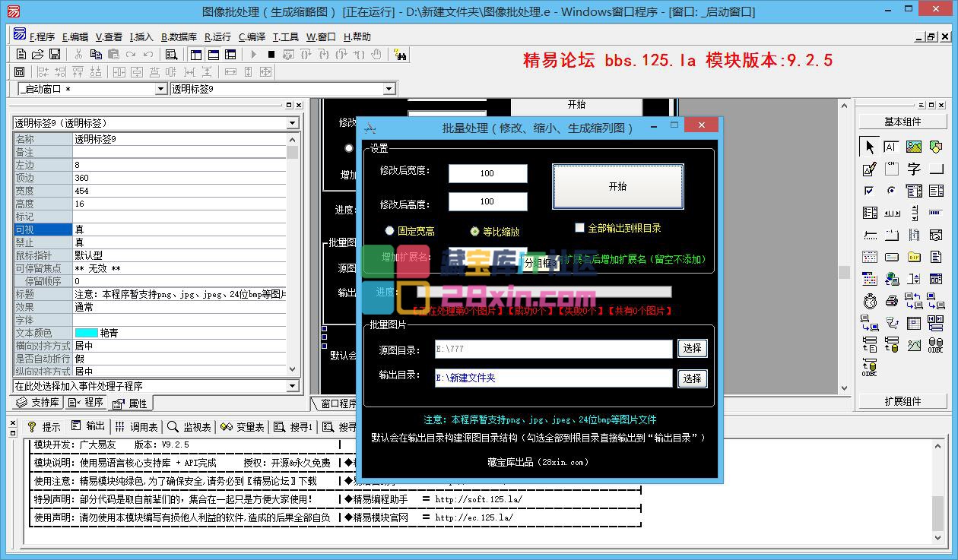
Task: Open the 透明标签9 component dropdown in toolbar
Action: (x=389, y=89)
